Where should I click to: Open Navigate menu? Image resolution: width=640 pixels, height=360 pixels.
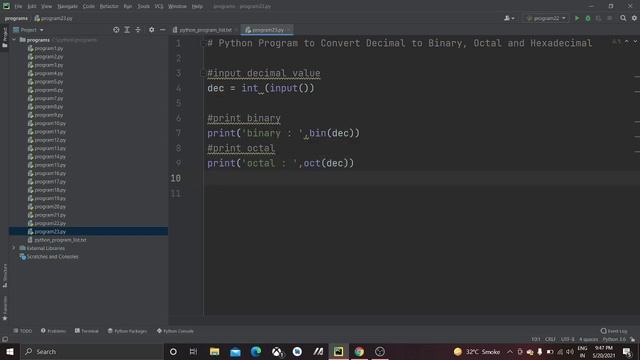click(67, 6)
